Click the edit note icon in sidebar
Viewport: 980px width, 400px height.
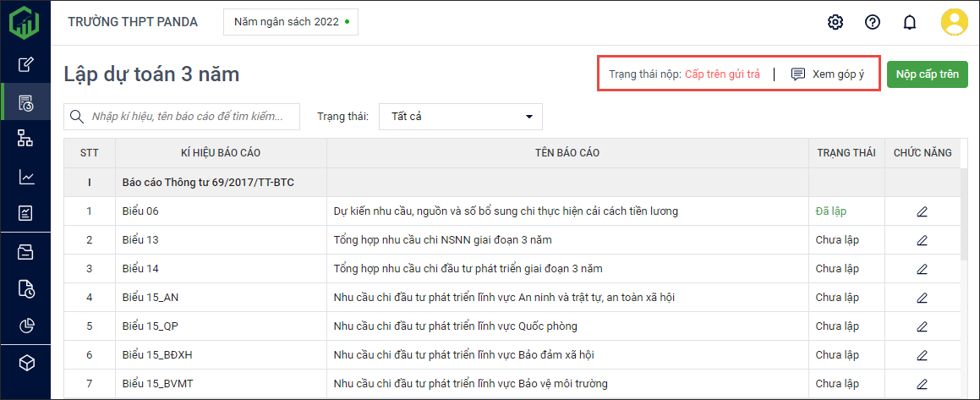pos(26,64)
